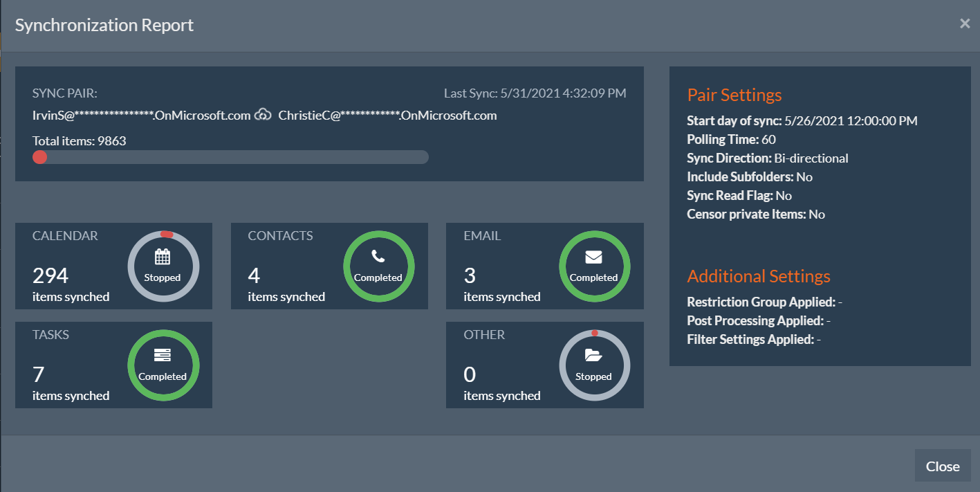Click the Additional Settings heading
980x492 pixels.
pos(759,276)
